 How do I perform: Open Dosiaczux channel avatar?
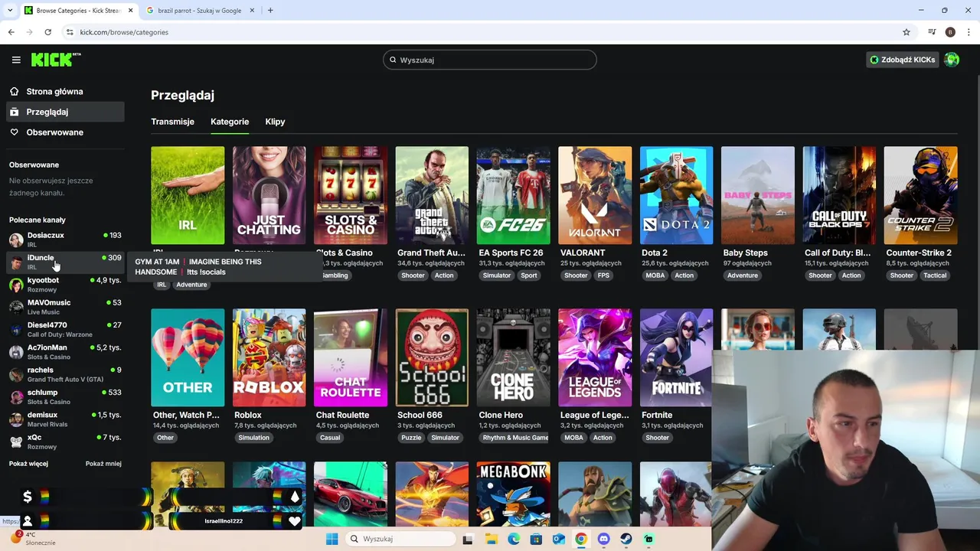16,240
